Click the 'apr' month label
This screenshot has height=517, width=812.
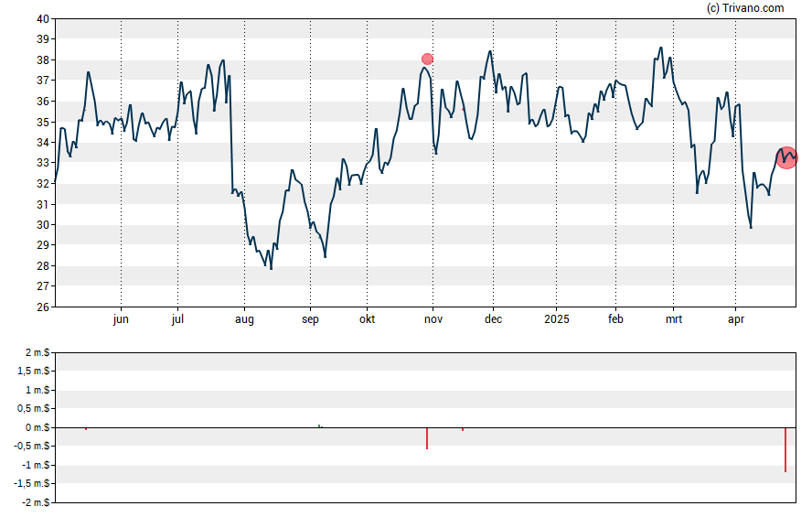pos(736,319)
